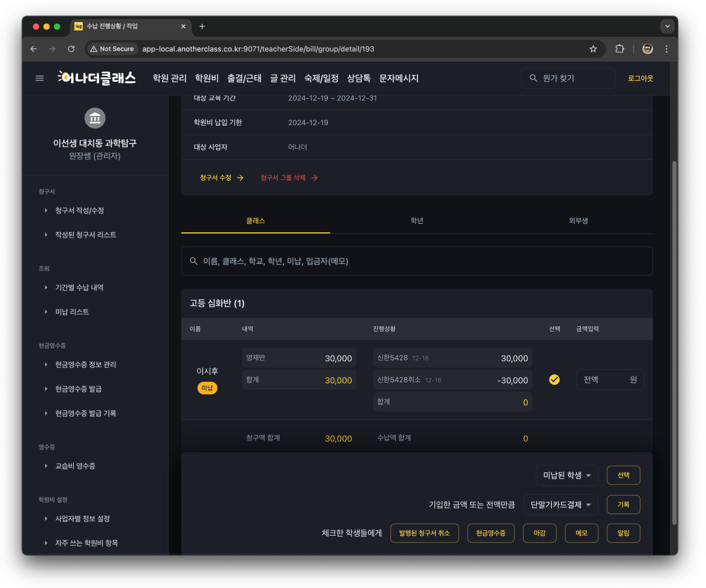Expand 교습비 영수증 sidebar item
This screenshot has width=706, height=588.
75,466
